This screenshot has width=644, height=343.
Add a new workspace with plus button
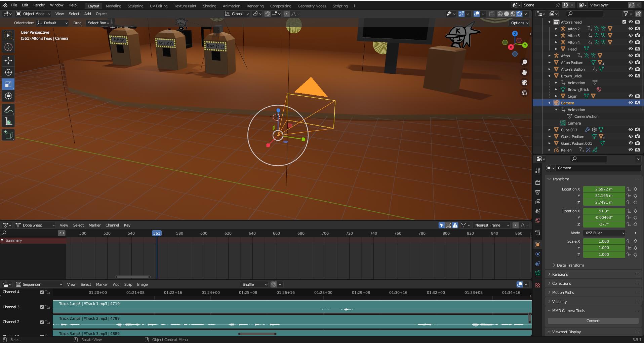[x=354, y=6]
